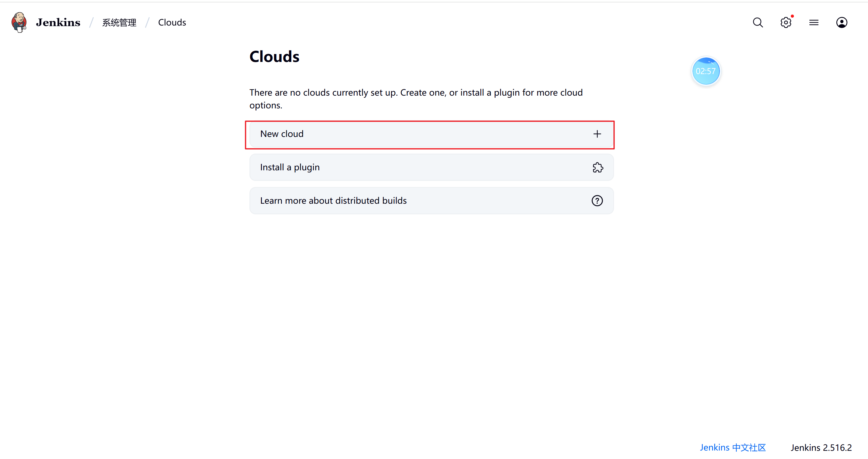Click the Jenkins title text in header
The width and height of the screenshot is (868, 459).
click(x=58, y=22)
